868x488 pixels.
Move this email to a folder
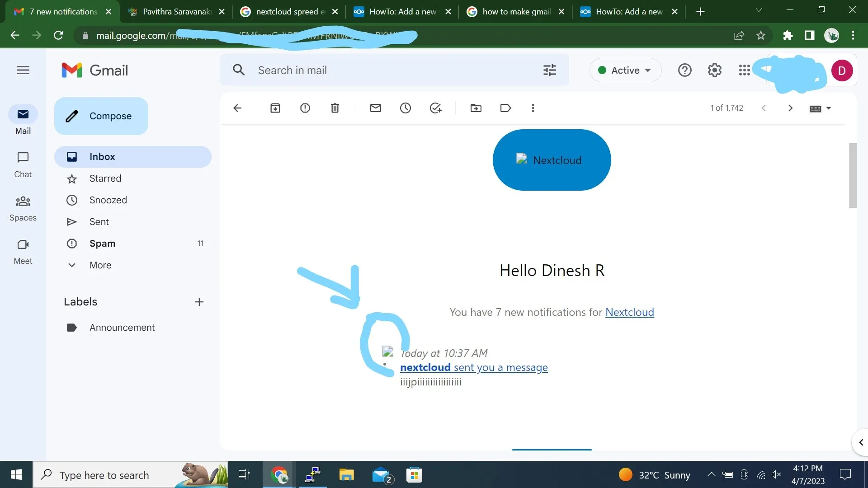coord(476,108)
